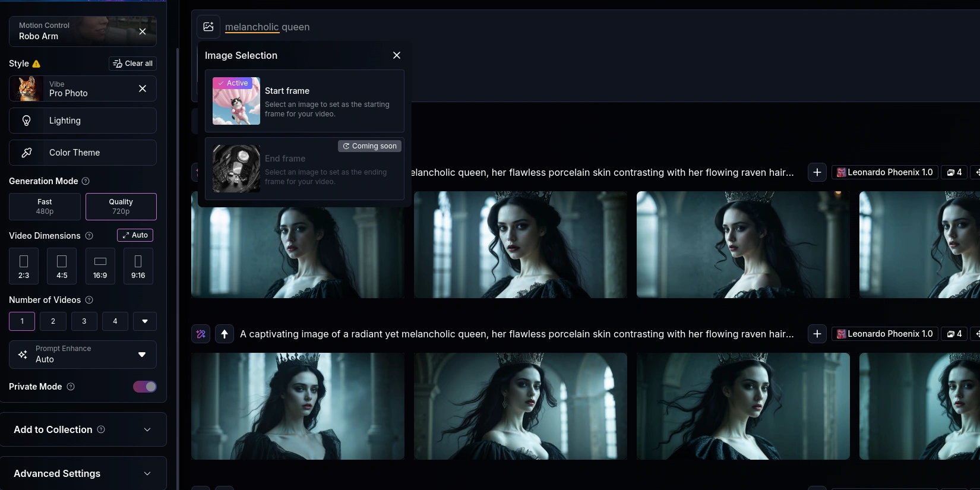Choose the 16:9 video dimension

point(100,266)
